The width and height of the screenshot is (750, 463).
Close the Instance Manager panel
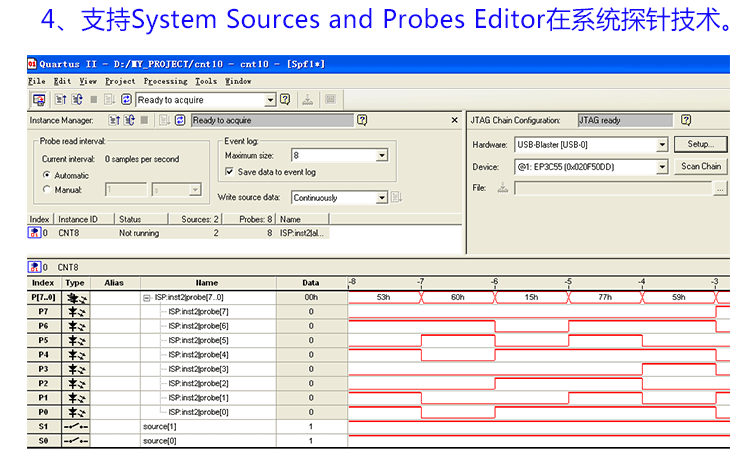point(454,120)
